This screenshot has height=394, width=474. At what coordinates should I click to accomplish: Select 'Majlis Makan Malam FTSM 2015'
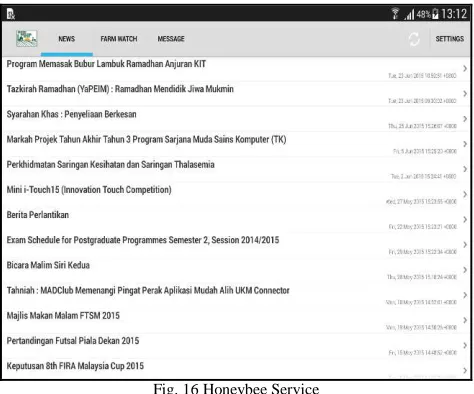tap(63, 316)
